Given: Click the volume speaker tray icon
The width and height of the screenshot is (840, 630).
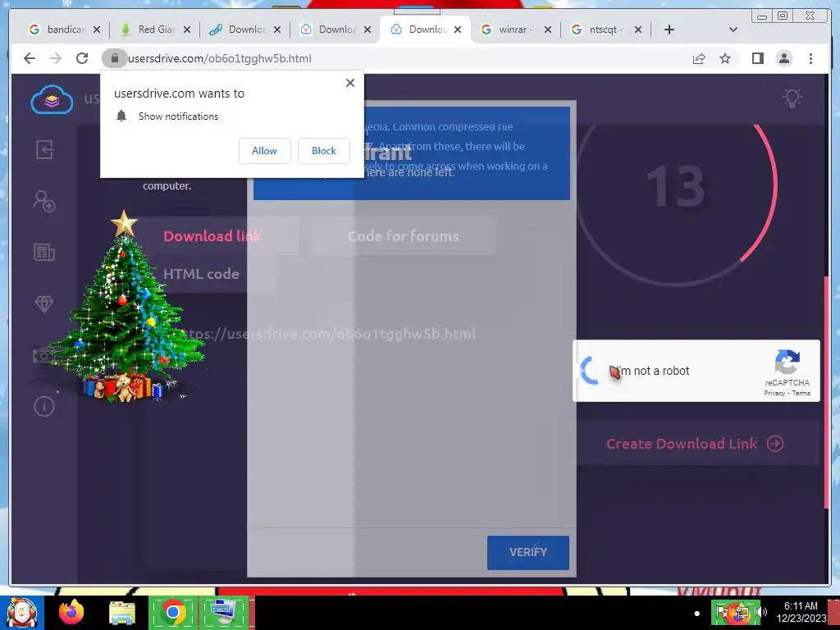Looking at the screenshot, I should [763, 612].
